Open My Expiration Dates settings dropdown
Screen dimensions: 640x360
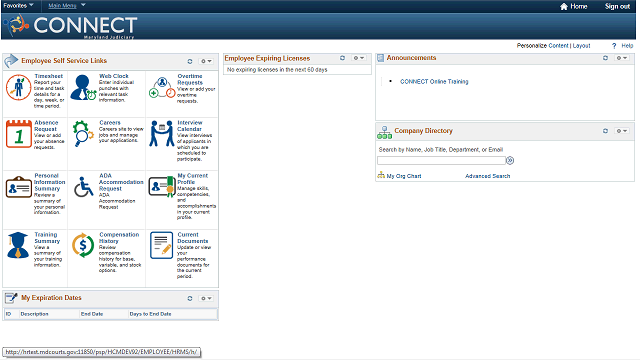[206, 298]
